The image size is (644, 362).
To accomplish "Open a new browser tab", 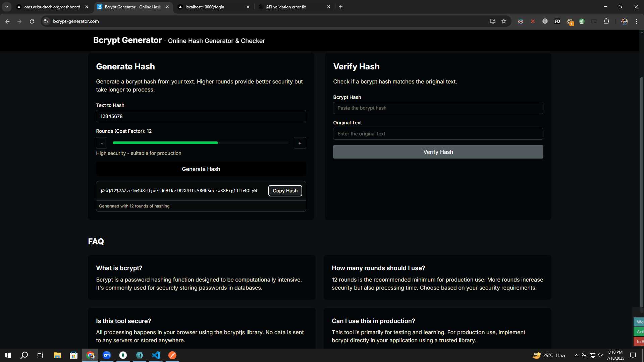I will click(x=341, y=7).
